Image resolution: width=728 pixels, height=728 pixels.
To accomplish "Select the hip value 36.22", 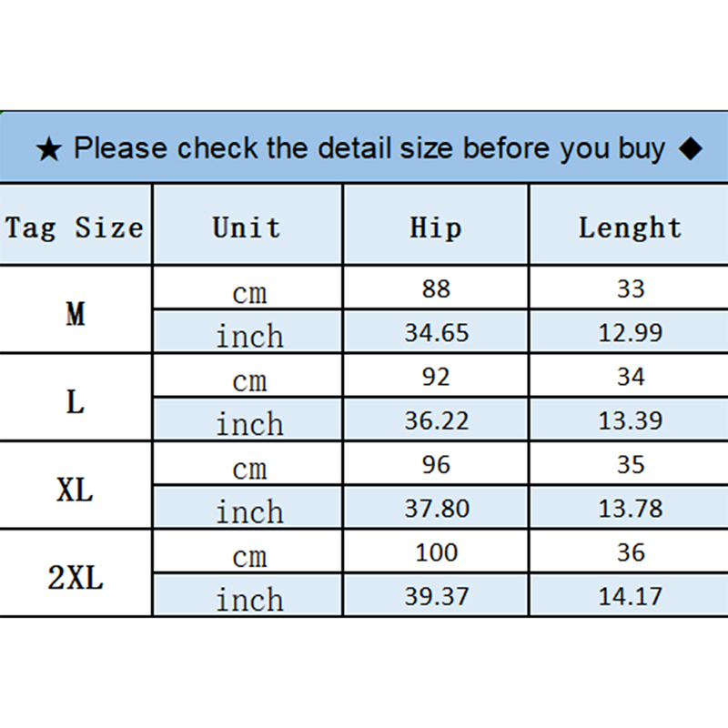I will (x=436, y=421).
